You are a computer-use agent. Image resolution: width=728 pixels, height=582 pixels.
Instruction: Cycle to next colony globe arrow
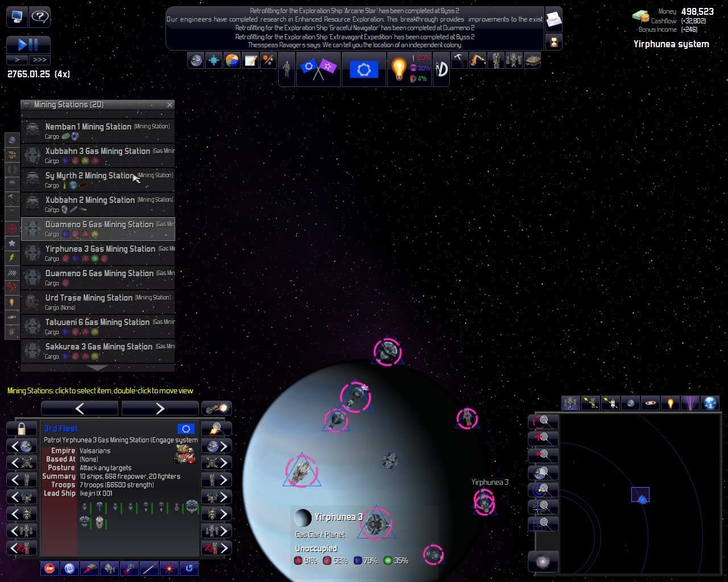[x=217, y=446]
